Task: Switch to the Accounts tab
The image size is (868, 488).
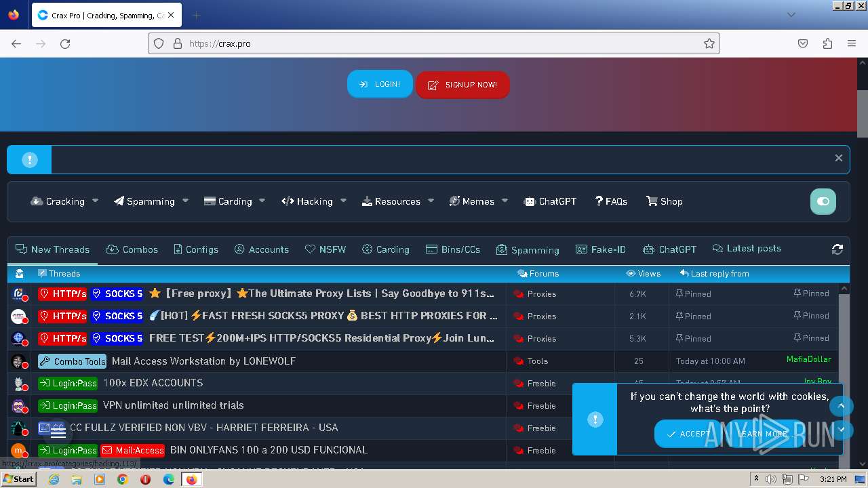Action: [262, 249]
